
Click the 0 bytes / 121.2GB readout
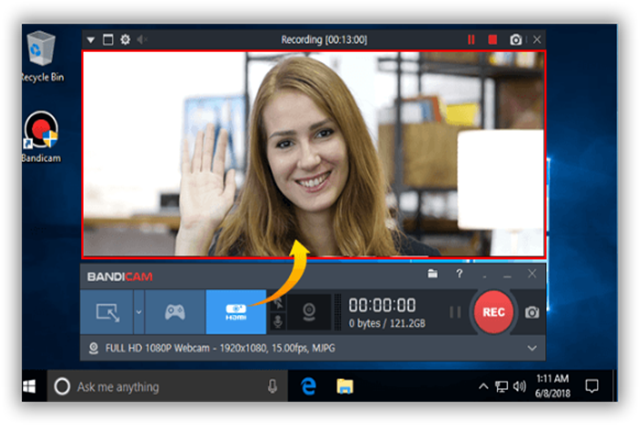(387, 324)
